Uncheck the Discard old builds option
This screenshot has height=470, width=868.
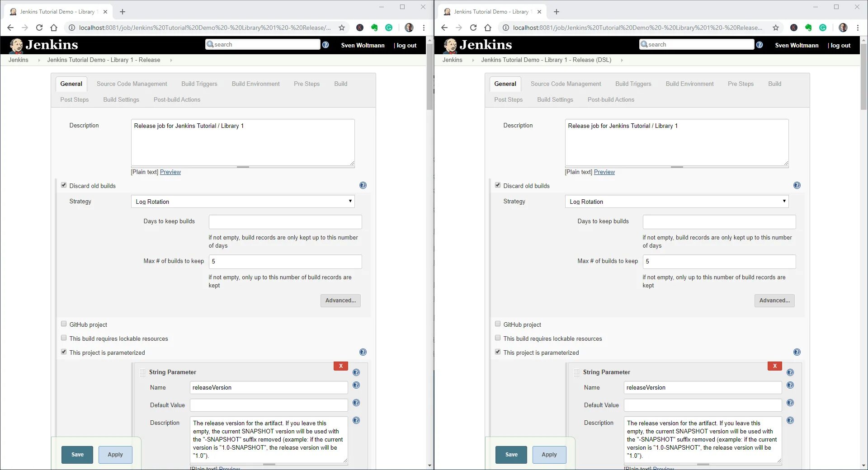(x=64, y=185)
